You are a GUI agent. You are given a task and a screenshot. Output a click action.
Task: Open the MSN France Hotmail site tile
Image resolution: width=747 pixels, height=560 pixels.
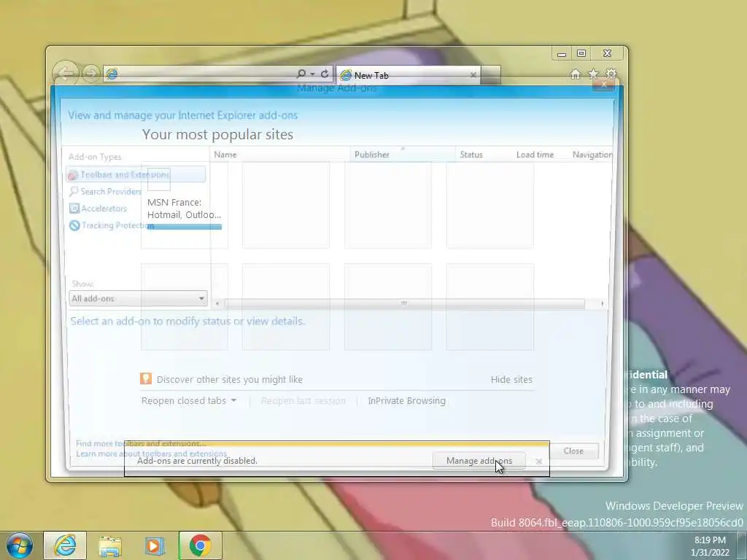[x=185, y=205]
